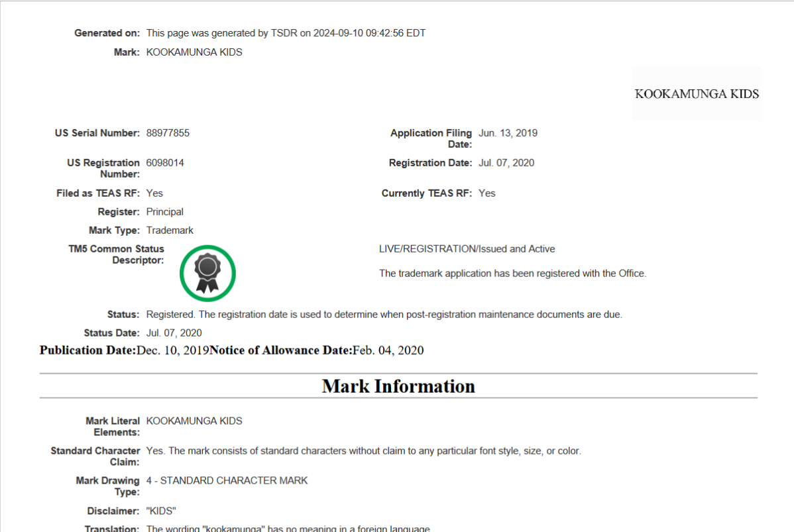Select publication date Dec. 10, 2019
This screenshot has width=794, height=532.
click(x=173, y=350)
